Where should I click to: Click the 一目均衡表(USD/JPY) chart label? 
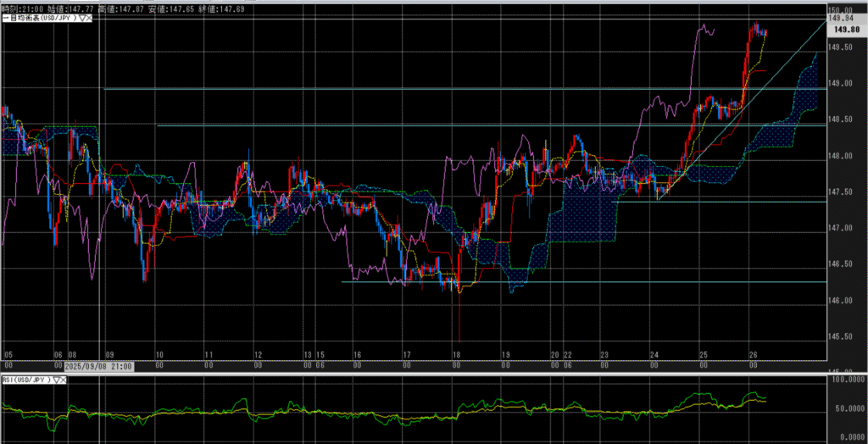point(37,19)
